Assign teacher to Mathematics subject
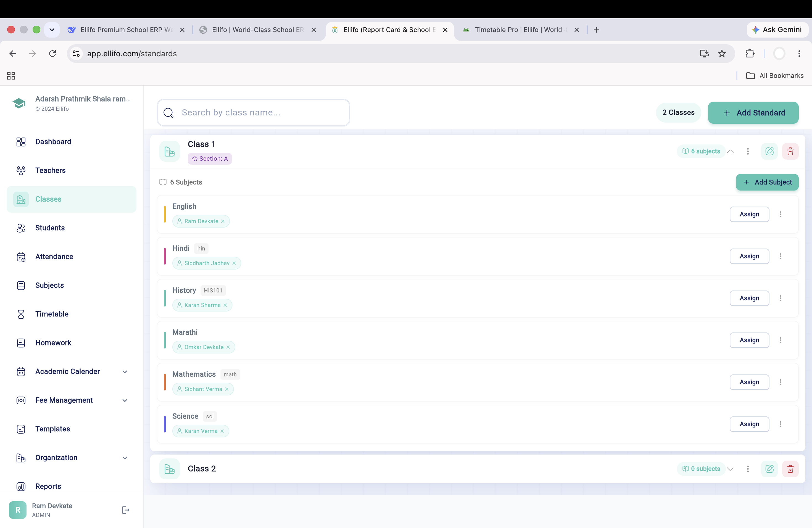Viewport: 812px width, 528px height. (x=749, y=382)
